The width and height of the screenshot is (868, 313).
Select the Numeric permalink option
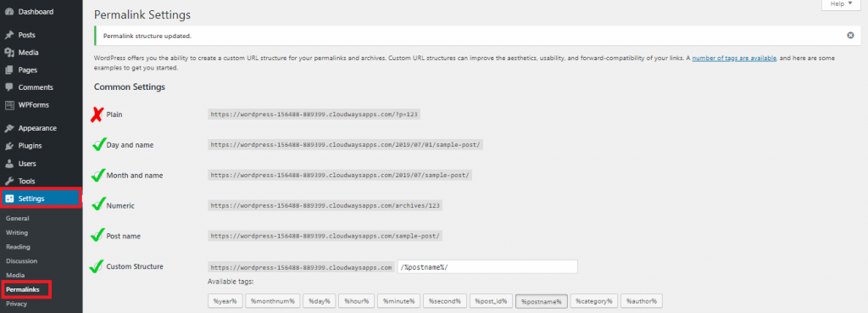97,205
